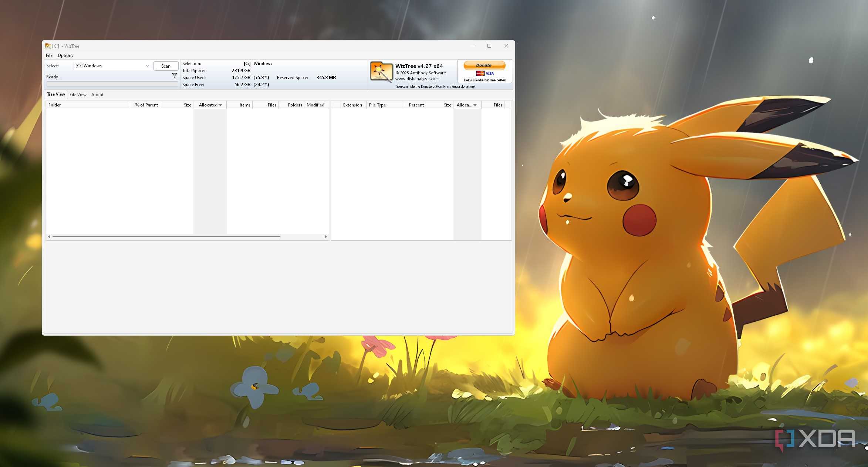Screen dimensions: 868x467
Task: Sort file types by Alloca... column
Action: [467, 105]
